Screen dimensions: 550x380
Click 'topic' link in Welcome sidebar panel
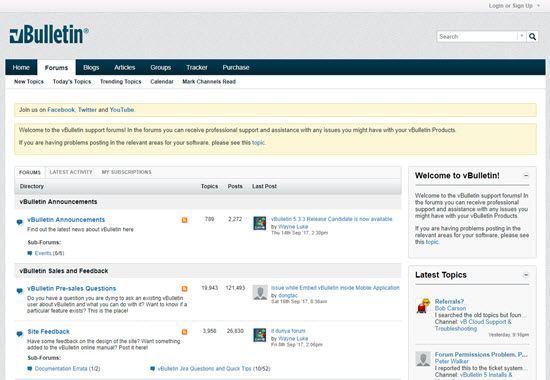tap(432, 242)
